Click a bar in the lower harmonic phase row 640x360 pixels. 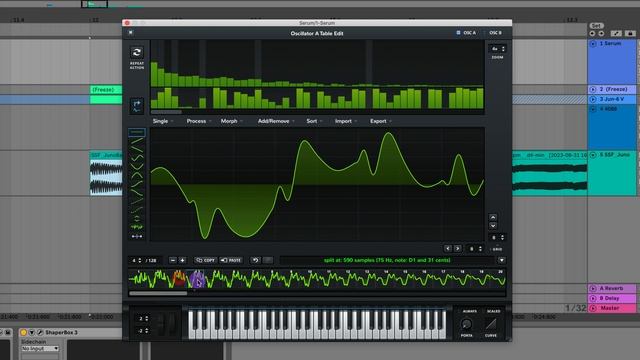(167, 98)
